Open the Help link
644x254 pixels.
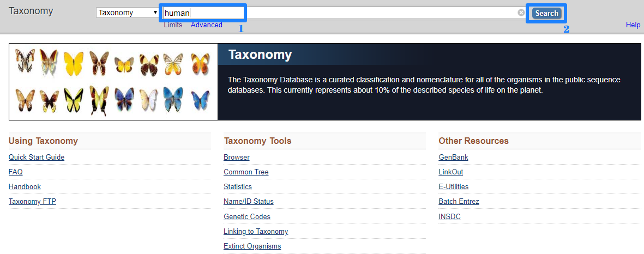(633, 25)
